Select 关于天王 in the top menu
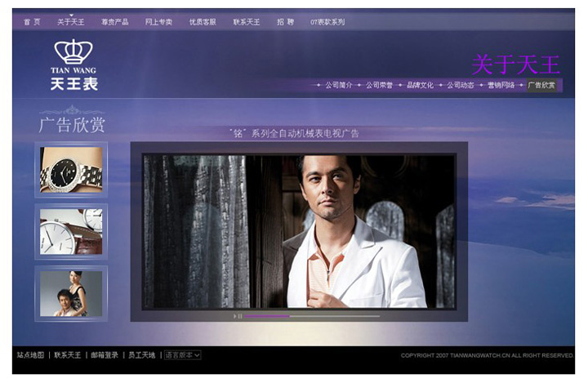 pos(71,22)
